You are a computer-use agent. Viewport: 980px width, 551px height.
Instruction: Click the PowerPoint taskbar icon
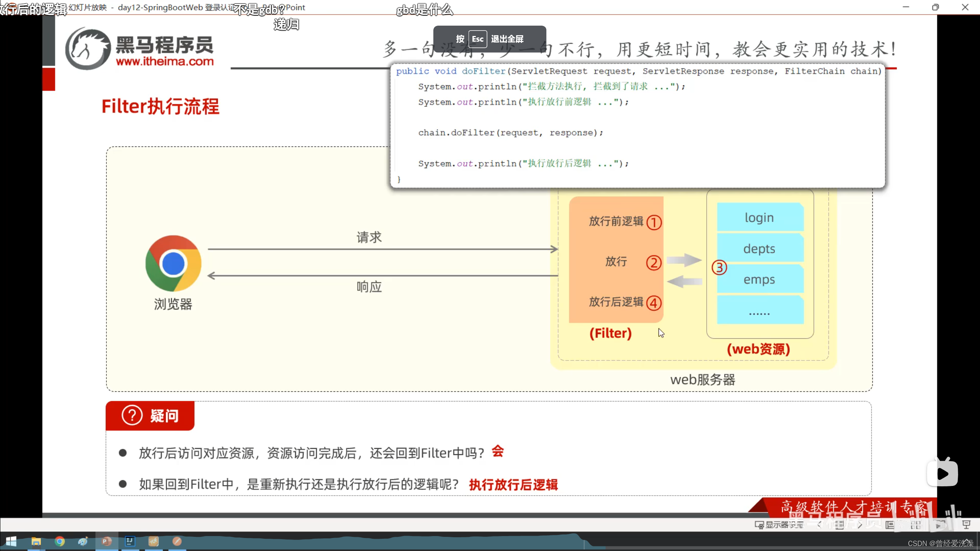pyautogui.click(x=106, y=541)
